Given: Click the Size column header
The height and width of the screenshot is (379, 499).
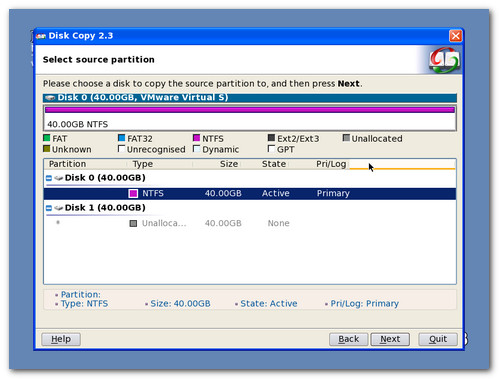Looking at the screenshot, I should coord(217,164).
